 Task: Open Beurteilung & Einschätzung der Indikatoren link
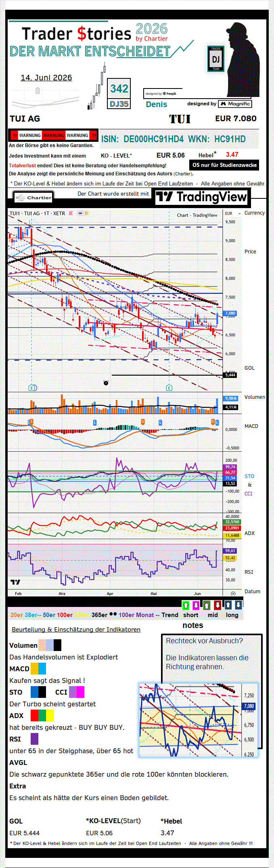click(x=76, y=630)
